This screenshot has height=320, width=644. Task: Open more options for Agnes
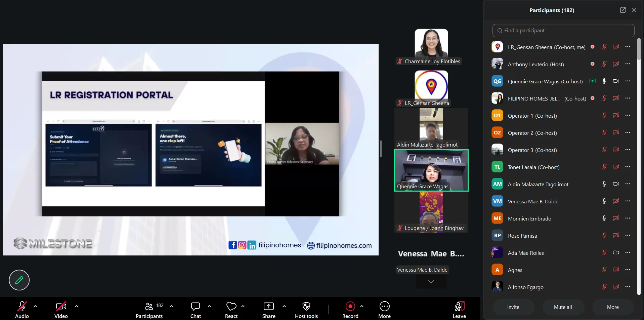click(628, 270)
